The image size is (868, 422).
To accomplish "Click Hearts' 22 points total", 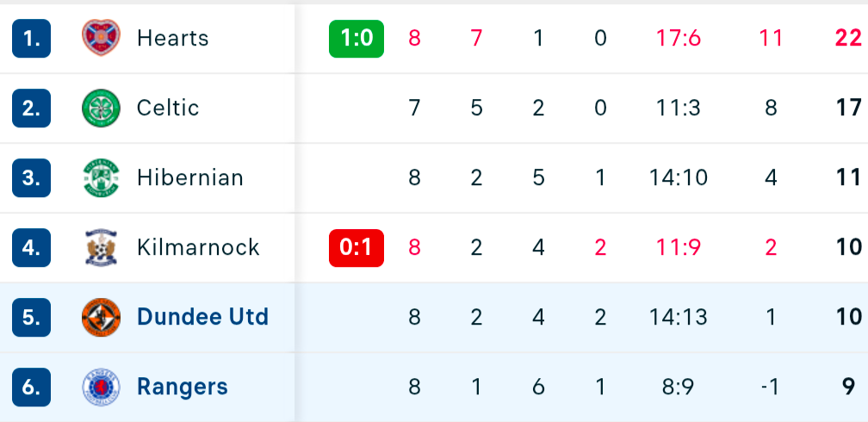I will (848, 38).
